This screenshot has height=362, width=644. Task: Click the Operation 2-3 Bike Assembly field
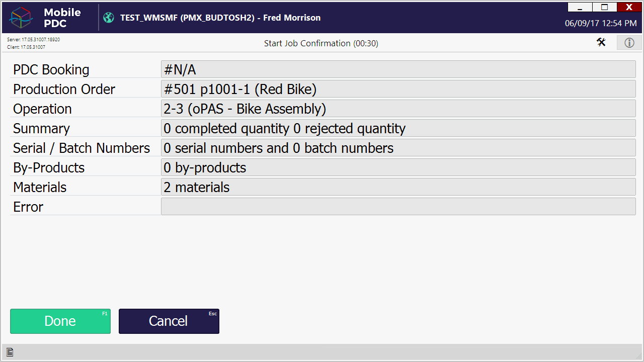point(398,109)
